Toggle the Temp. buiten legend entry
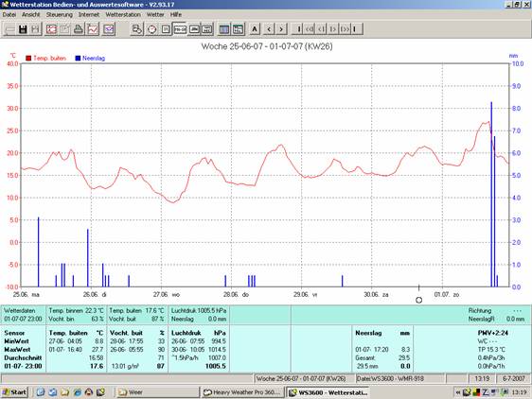The width and height of the screenshot is (532, 399). 45,59
